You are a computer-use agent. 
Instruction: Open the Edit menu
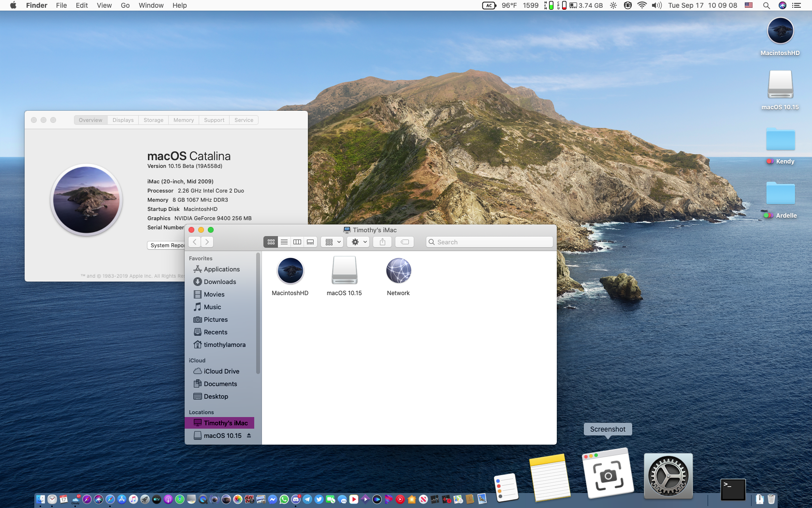(82, 5)
